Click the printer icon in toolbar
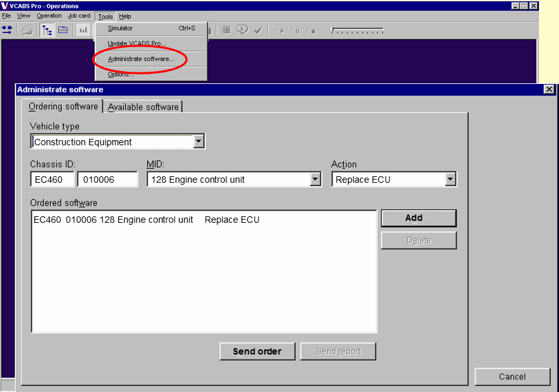 (x=27, y=30)
